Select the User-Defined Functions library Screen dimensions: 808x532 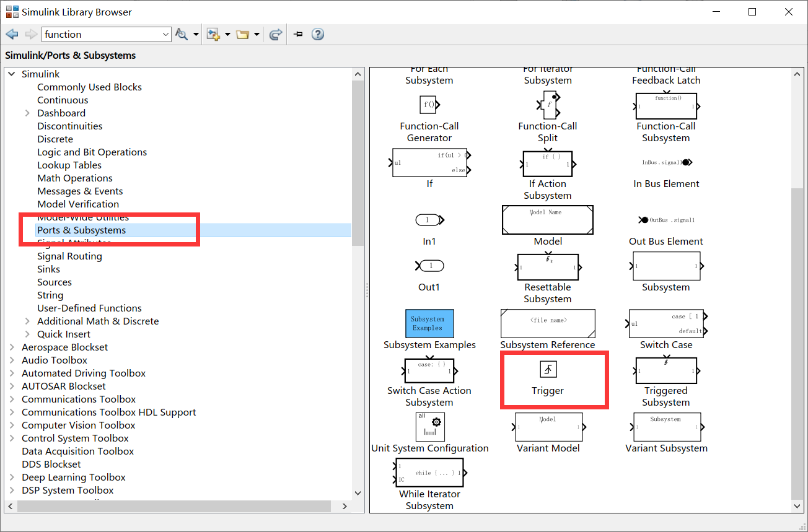[89, 308]
